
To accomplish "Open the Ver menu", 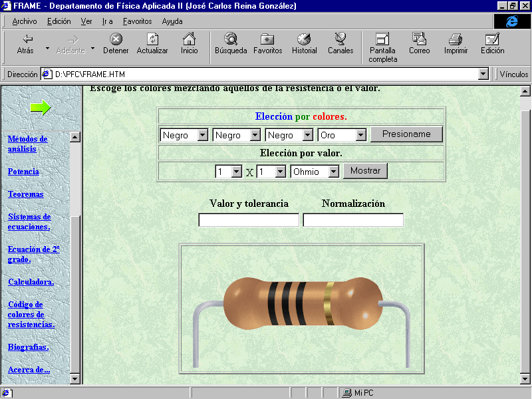I will pos(86,21).
